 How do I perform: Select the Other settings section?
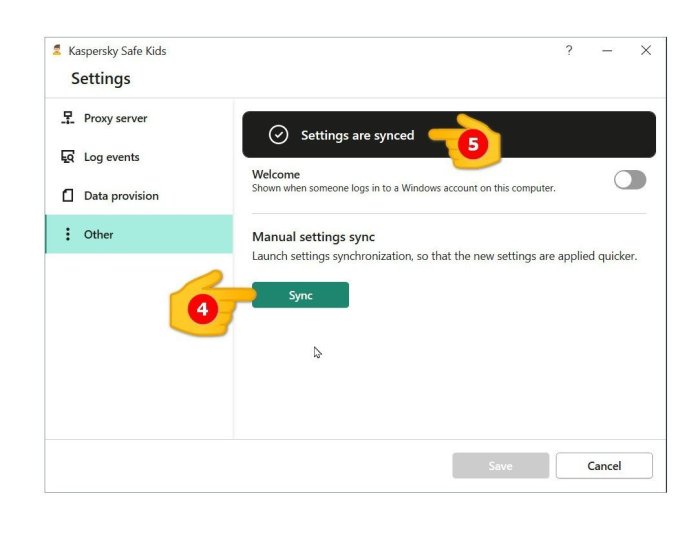pos(139,234)
